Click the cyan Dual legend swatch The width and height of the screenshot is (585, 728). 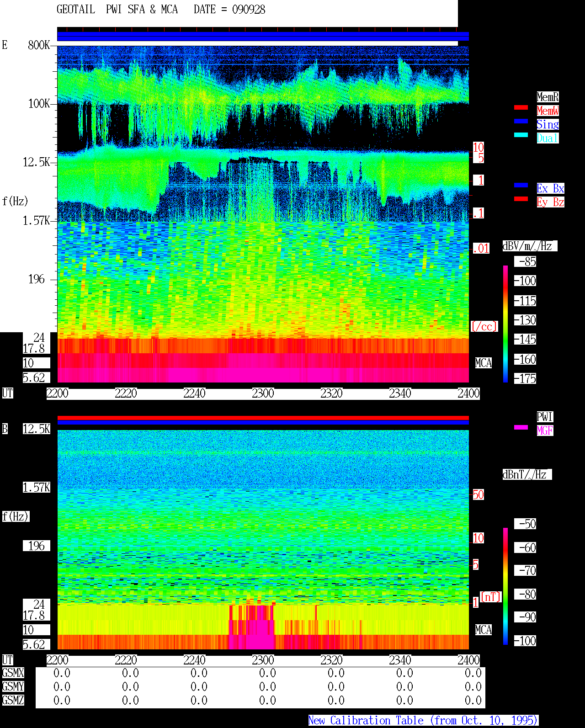click(521, 135)
